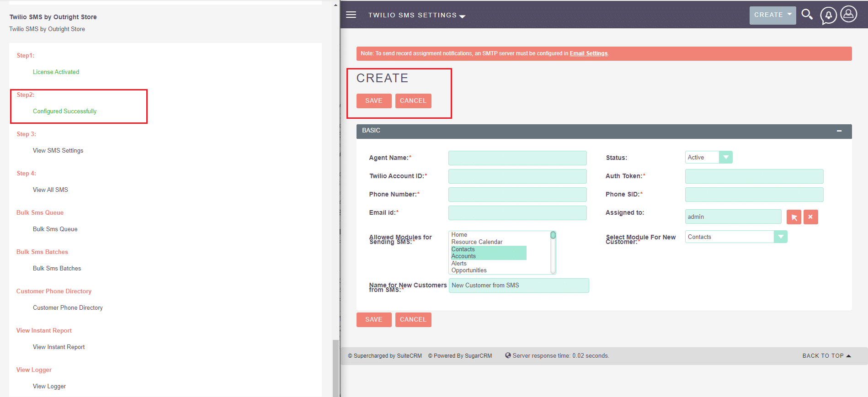
Task: Focus the Auth Token field
Action: coord(754,176)
